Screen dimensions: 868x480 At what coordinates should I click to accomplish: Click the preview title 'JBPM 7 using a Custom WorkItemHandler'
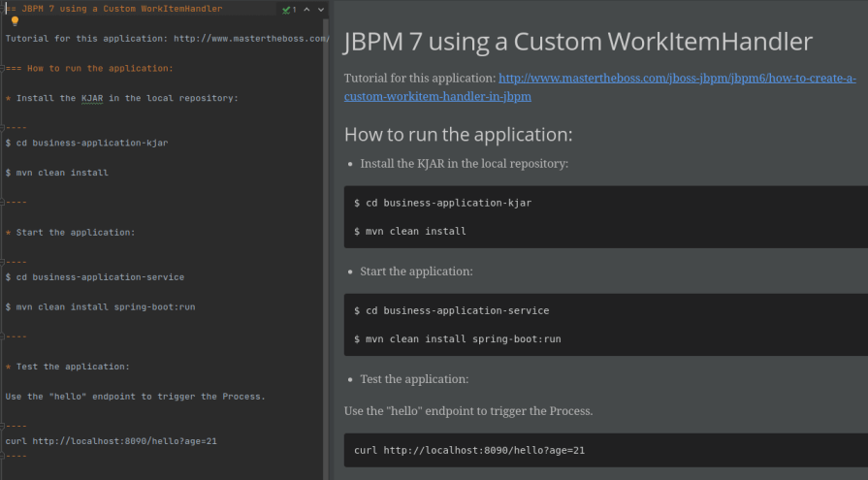coord(578,42)
